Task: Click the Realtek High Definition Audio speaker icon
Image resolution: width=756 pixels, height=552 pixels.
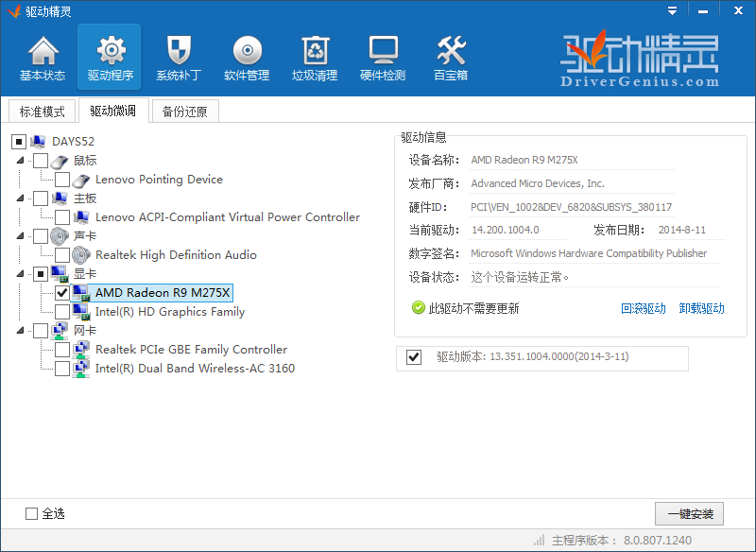Action: (x=81, y=255)
